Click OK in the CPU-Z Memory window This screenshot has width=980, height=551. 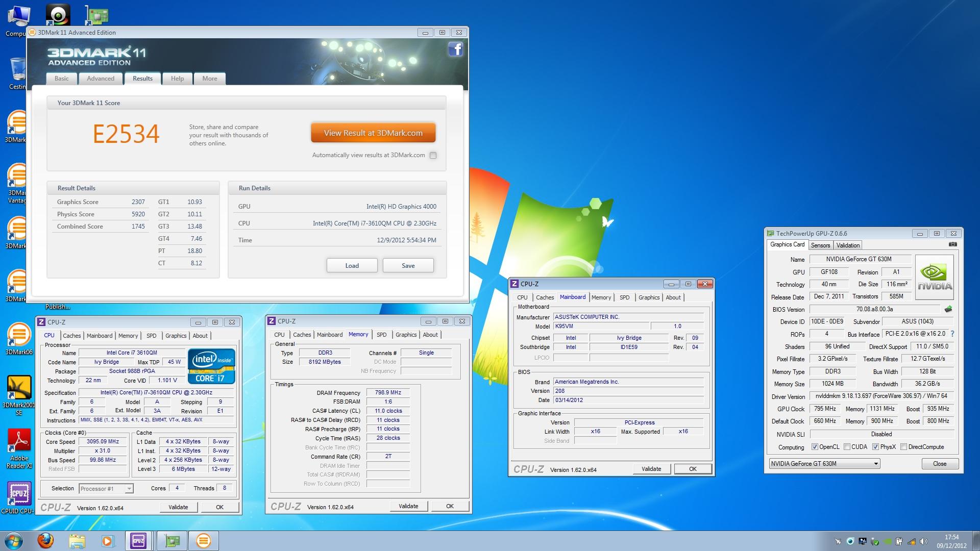pyautogui.click(x=450, y=506)
